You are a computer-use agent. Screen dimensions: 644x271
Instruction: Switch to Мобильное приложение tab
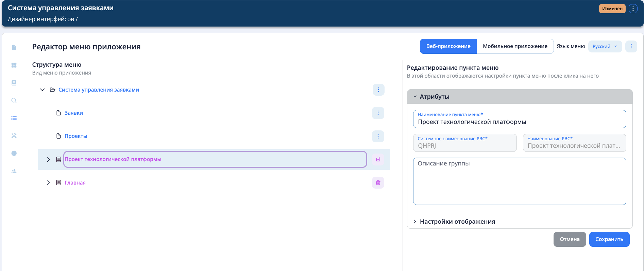click(515, 46)
